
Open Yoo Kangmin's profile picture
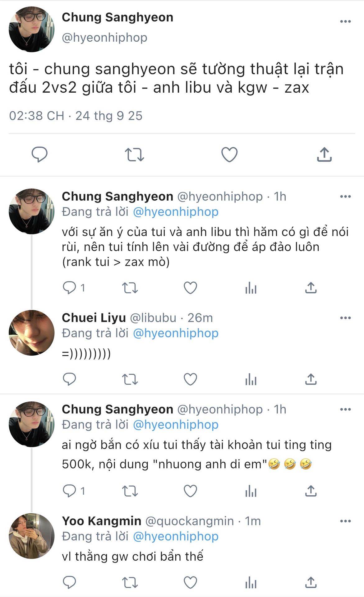[x=32, y=536]
